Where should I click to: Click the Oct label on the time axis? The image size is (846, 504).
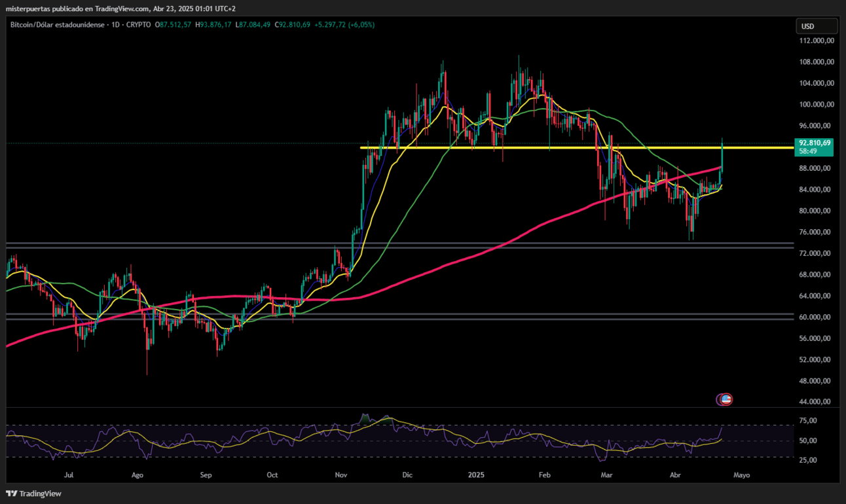[x=272, y=475]
